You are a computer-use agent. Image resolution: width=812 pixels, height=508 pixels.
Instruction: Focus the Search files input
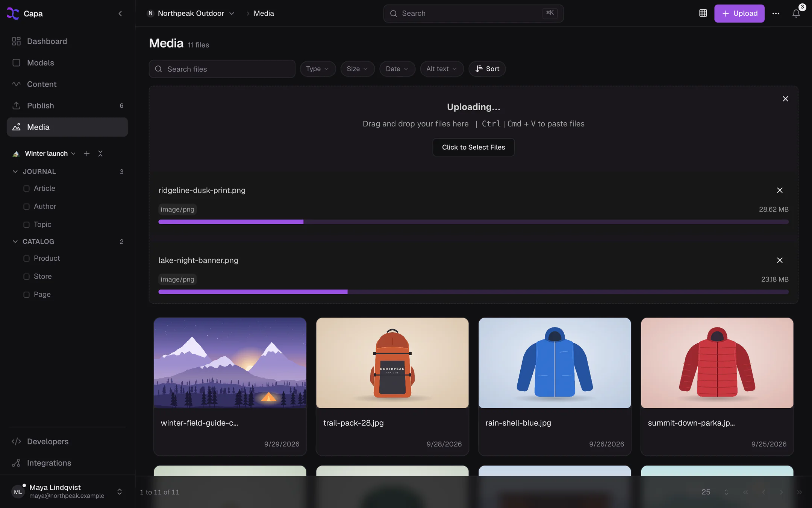coord(222,69)
